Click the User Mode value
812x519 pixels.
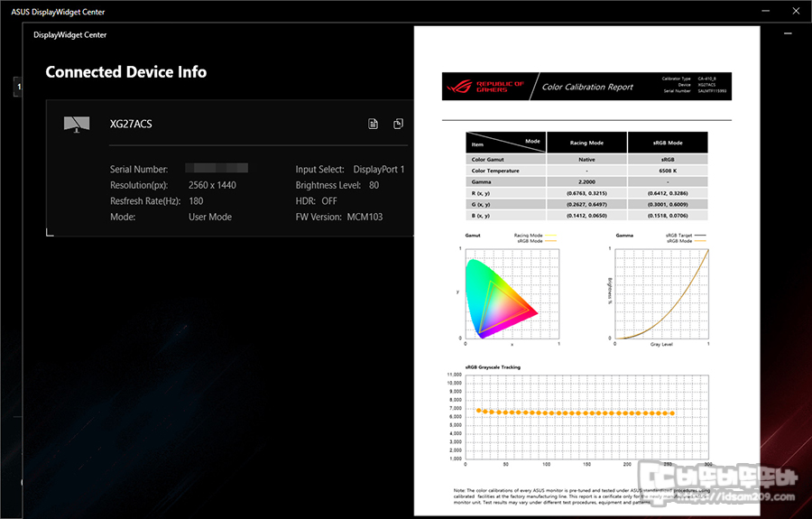click(x=209, y=217)
